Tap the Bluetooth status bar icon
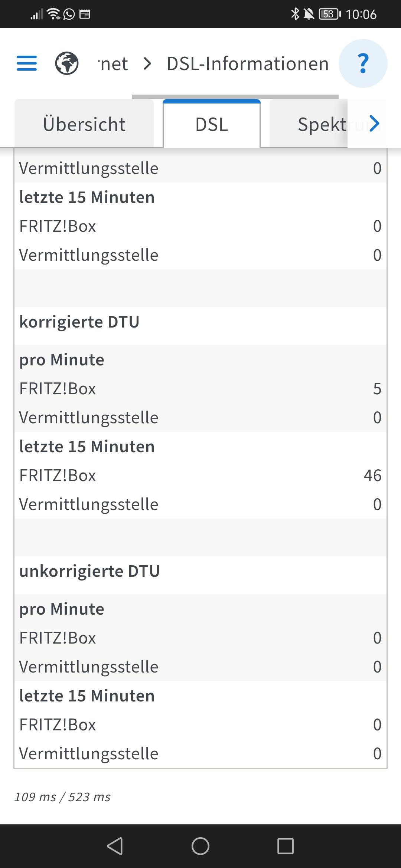401x868 pixels. click(x=295, y=14)
